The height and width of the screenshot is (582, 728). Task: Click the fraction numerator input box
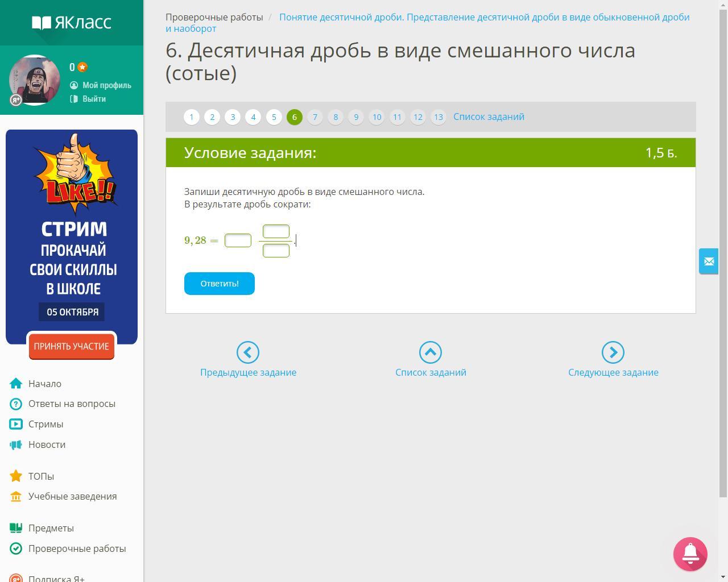pos(276,231)
